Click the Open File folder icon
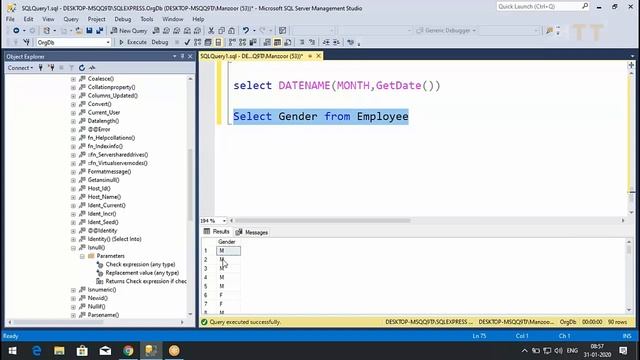Viewport: 640px width, 360px height. tap(79, 31)
